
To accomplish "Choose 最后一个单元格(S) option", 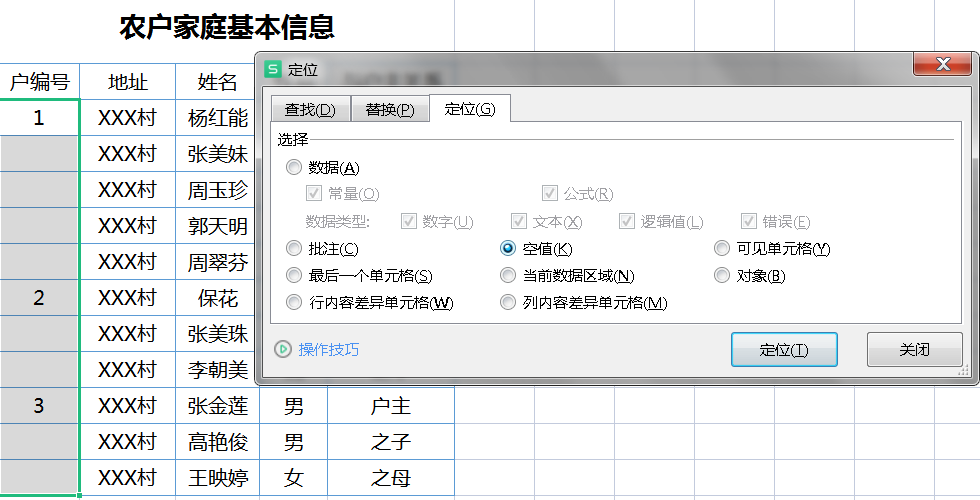I will click(x=294, y=276).
